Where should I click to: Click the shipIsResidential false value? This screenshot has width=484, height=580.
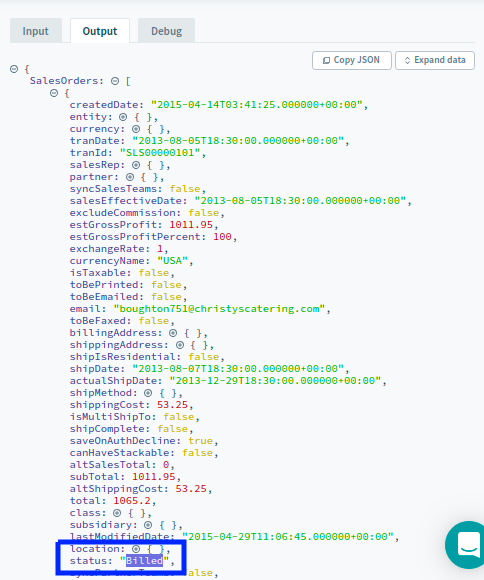tap(204, 357)
